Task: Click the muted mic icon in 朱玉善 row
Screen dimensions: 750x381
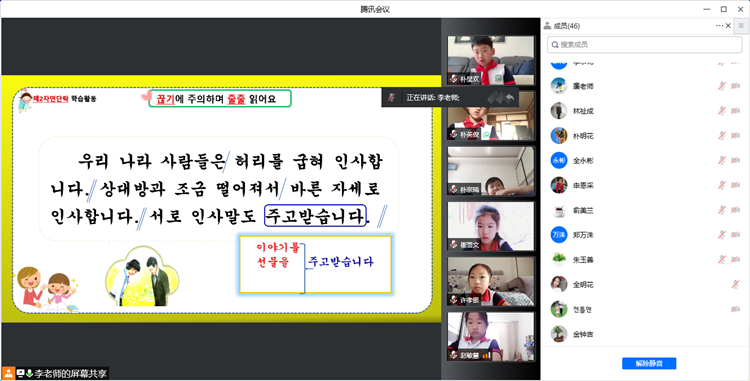Action: (722, 260)
